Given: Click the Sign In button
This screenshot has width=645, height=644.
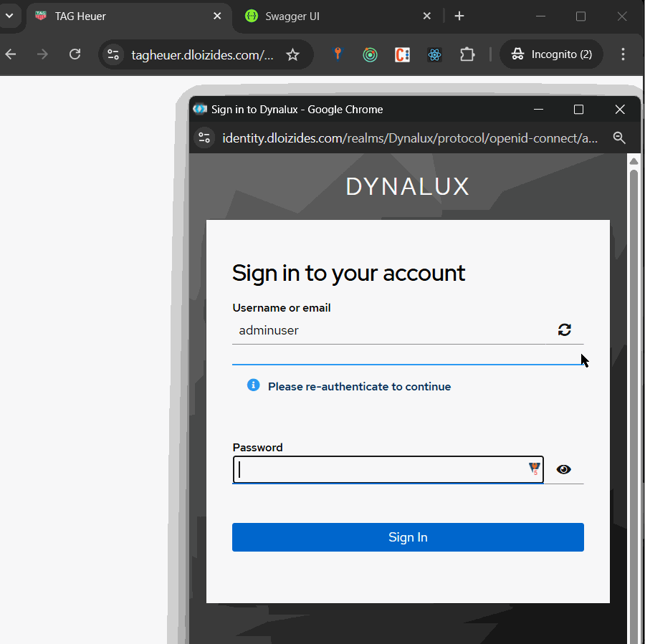Looking at the screenshot, I should [x=408, y=537].
